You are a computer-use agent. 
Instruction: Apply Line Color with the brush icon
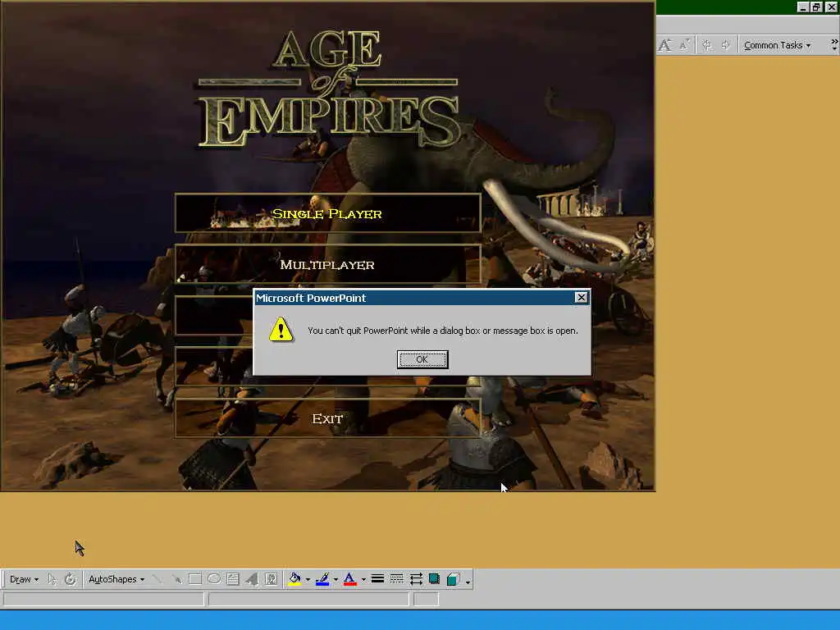322,579
